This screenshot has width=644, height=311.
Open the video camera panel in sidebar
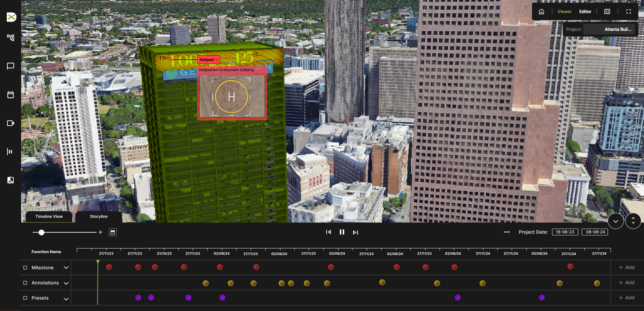[x=10, y=123]
